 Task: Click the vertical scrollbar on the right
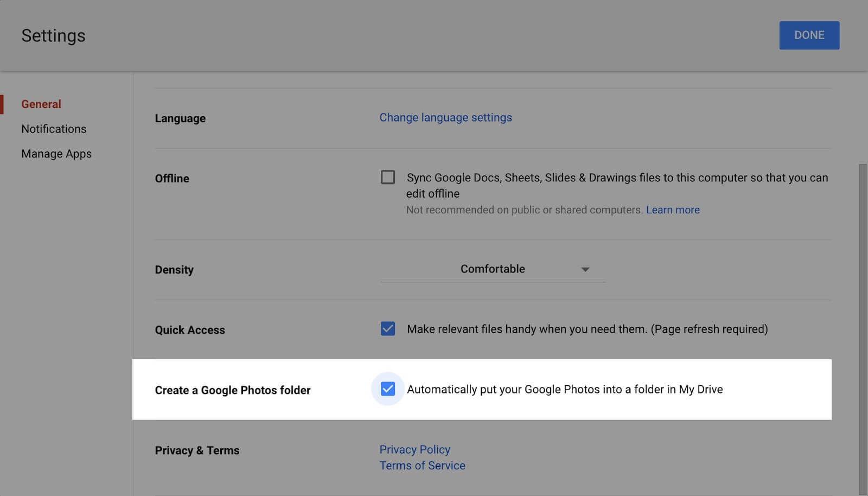coord(863,326)
